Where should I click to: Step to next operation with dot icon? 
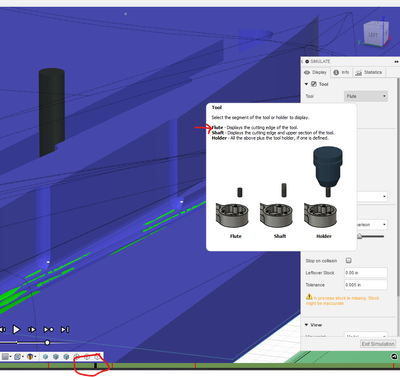pyautogui.click(x=49, y=330)
